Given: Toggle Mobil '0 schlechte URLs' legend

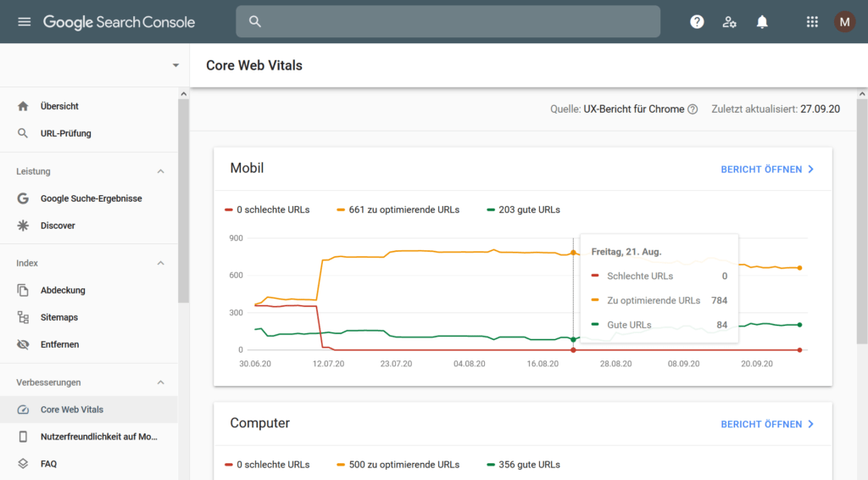Looking at the screenshot, I should click(267, 209).
